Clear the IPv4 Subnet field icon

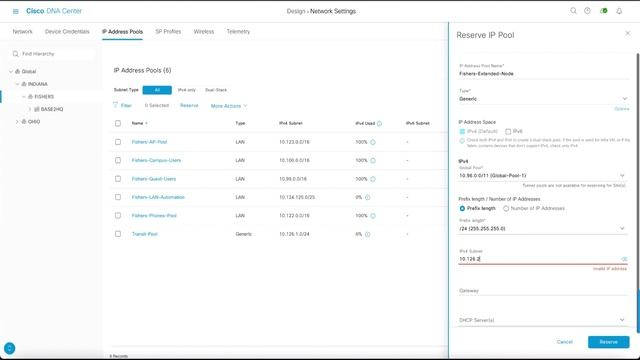(x=624, y=259)
